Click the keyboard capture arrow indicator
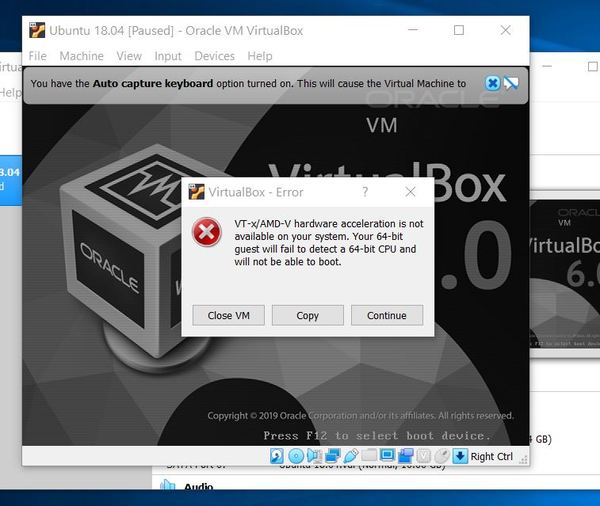Image resolution: width=600 pixels, height=506 pixels. coord(460,456)
